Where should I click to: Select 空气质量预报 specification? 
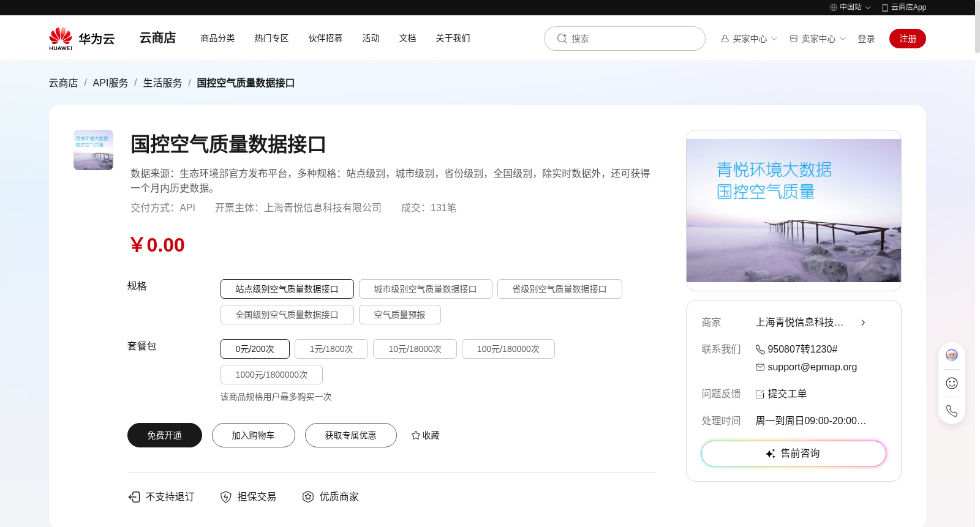(x=400, y=315)
